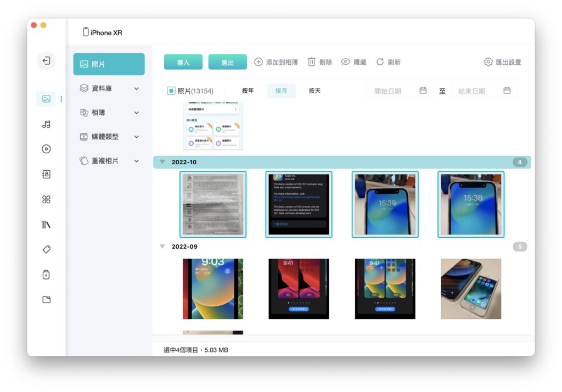562x392 pixels.
Task: Click the 刪除 trash icon
Action: (x=312, y=62)
